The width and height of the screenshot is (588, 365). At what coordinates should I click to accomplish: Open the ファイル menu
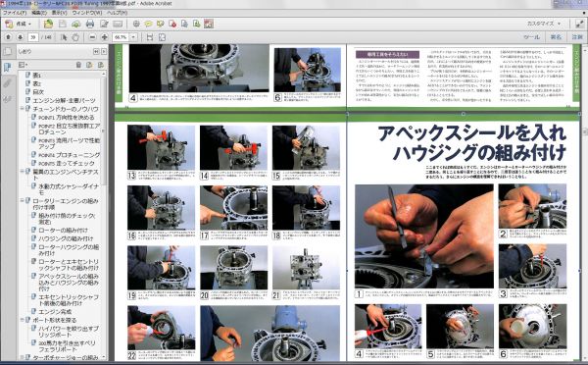15,13
